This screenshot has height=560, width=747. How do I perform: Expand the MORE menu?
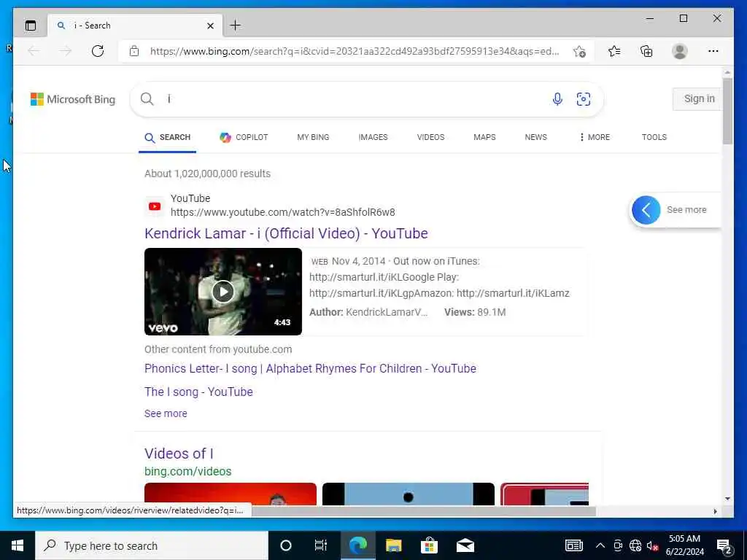(x=595, y=137)
